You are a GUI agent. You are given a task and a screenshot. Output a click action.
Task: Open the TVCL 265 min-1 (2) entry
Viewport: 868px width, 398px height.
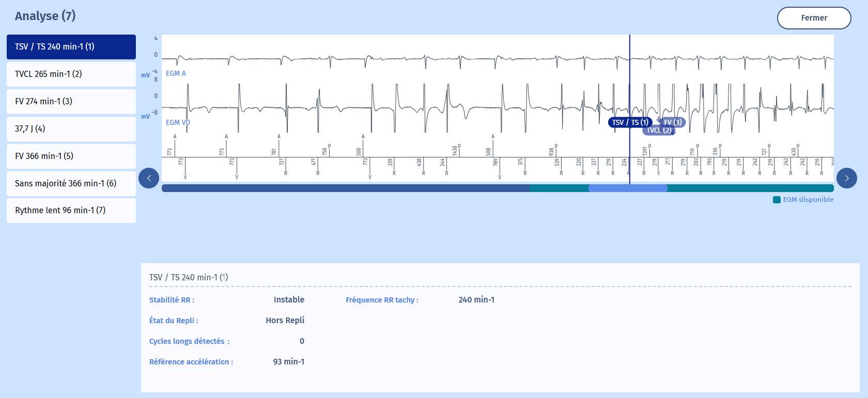point(71,74)
